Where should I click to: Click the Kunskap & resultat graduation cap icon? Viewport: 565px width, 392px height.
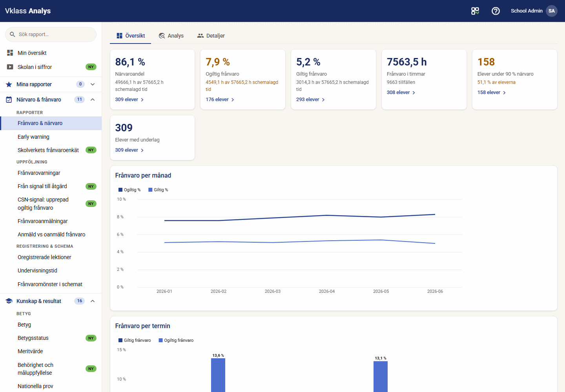9,301
